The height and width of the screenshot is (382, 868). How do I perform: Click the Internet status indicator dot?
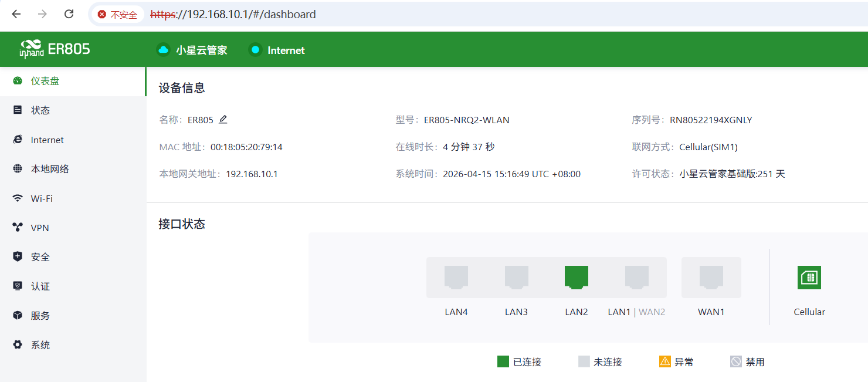pyautogui.click(x=255, y=50)
